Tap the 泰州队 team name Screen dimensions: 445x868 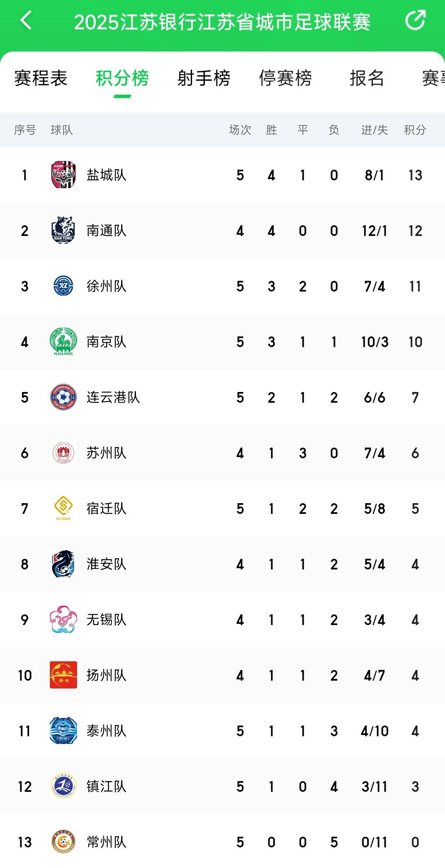(x=106, y=731)
